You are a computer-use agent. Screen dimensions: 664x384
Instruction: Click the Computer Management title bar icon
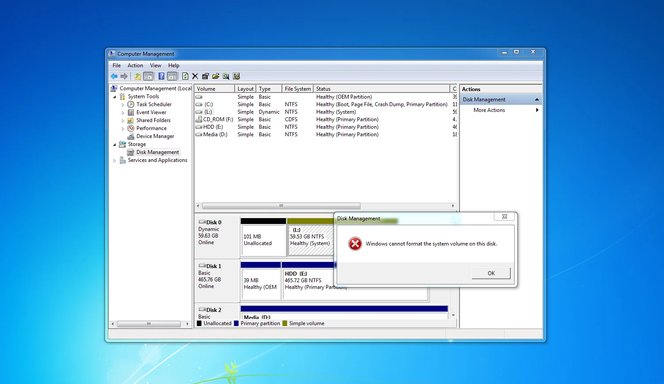112,54
